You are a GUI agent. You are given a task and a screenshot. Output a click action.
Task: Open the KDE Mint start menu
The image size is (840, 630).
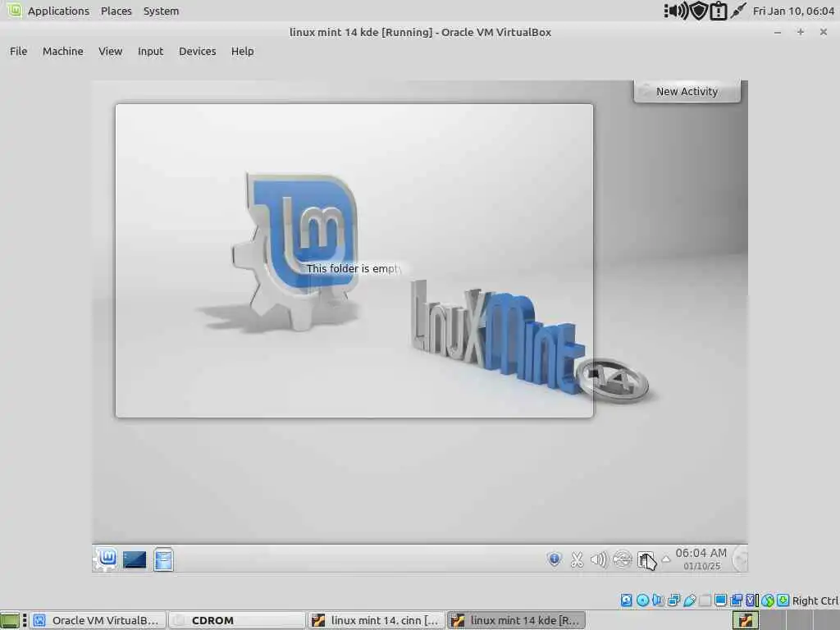(107, 559)
